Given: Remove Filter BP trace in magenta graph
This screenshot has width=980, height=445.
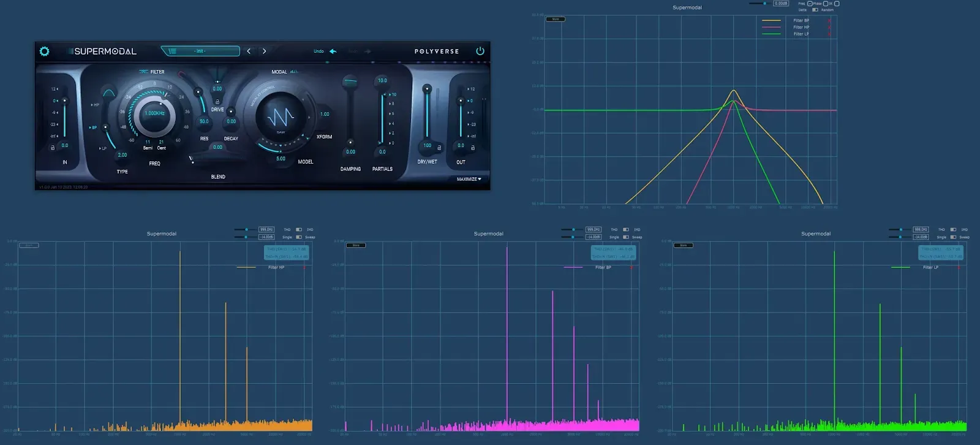Looking at the screenshot, I should click(631, 268).
